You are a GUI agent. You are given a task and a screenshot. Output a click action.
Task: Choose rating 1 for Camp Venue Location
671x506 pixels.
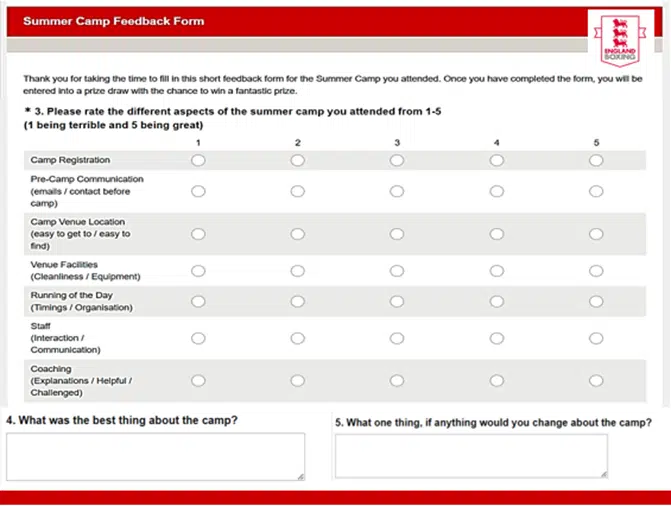pos(198,233)
